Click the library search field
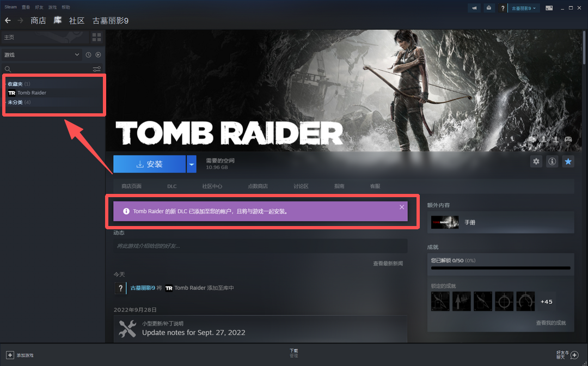Screen dimensions: 588x366 pyautogui.click(x=46, y=69)
